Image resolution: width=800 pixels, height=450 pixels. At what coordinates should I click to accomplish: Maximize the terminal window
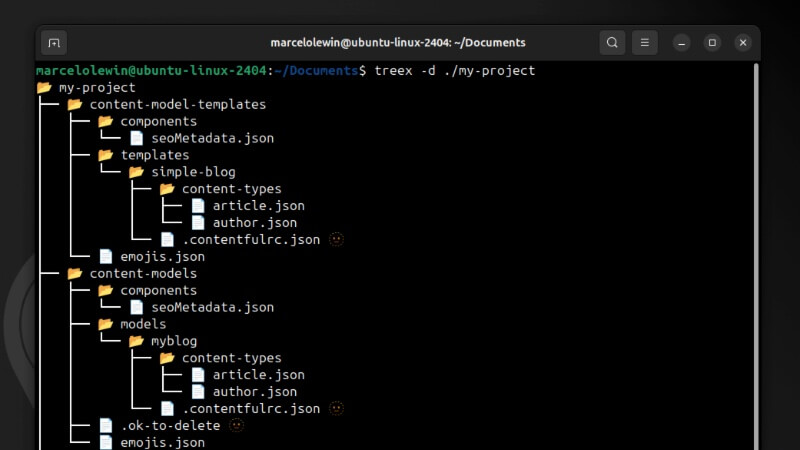coord(712,43)
